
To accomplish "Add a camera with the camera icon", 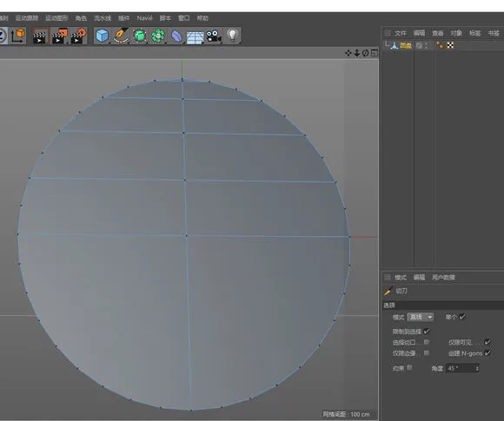I will click(214, 36).
